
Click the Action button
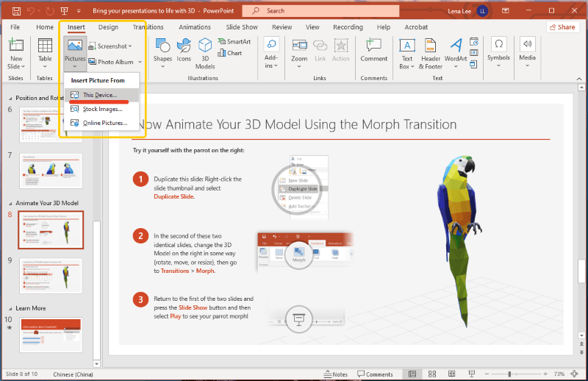341,50
